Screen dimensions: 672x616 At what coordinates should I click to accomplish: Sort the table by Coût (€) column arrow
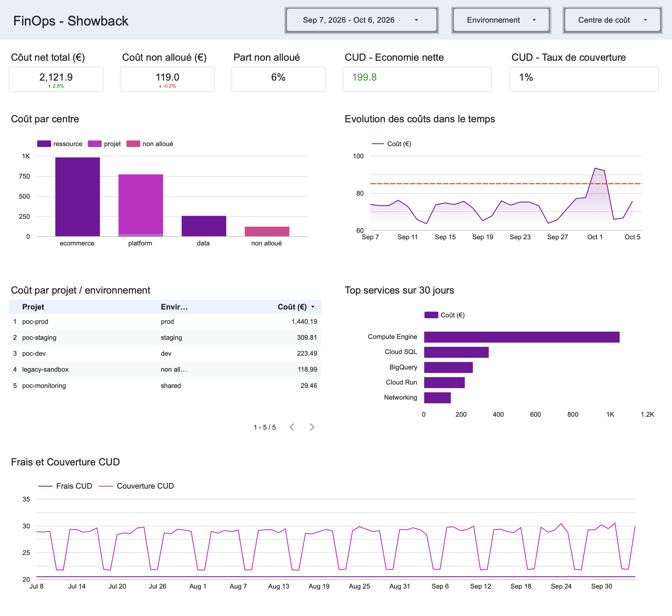click(x=313, y=307)
